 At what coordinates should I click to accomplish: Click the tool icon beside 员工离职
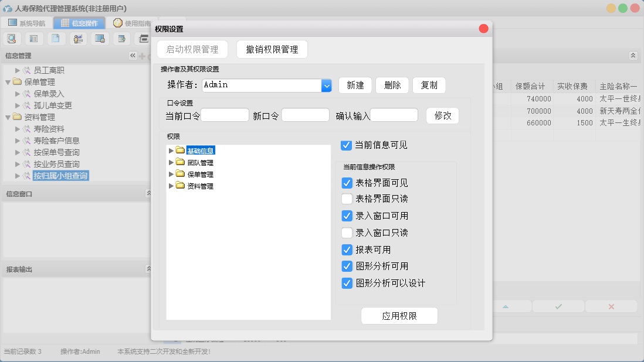click(27, 70)
